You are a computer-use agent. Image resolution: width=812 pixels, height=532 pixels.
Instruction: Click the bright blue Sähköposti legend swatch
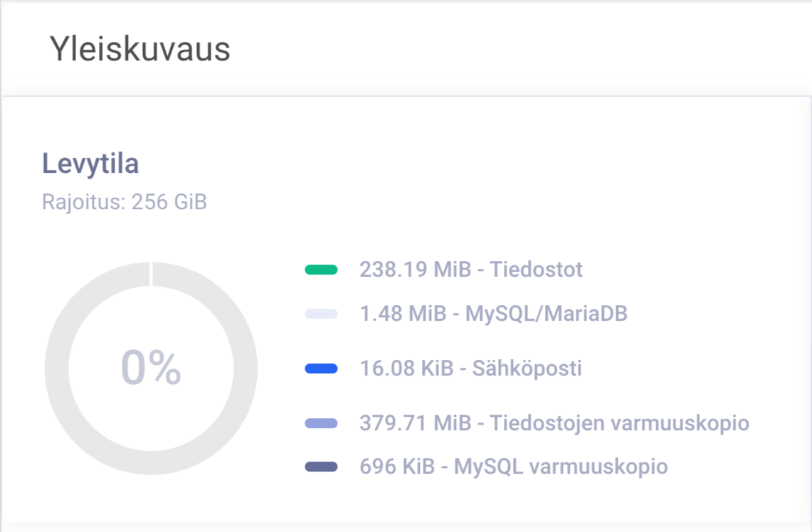tap(320, 368)
